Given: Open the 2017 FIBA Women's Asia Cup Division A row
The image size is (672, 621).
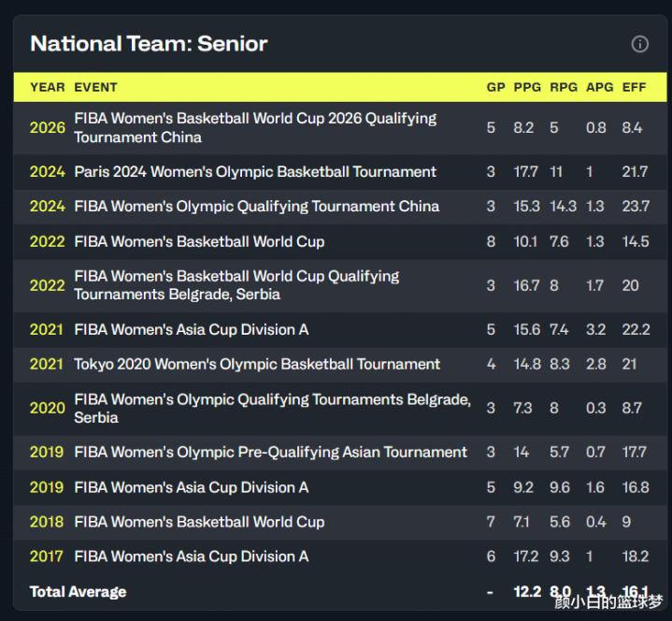Looking at the screenshot, I should click(340, 556).
